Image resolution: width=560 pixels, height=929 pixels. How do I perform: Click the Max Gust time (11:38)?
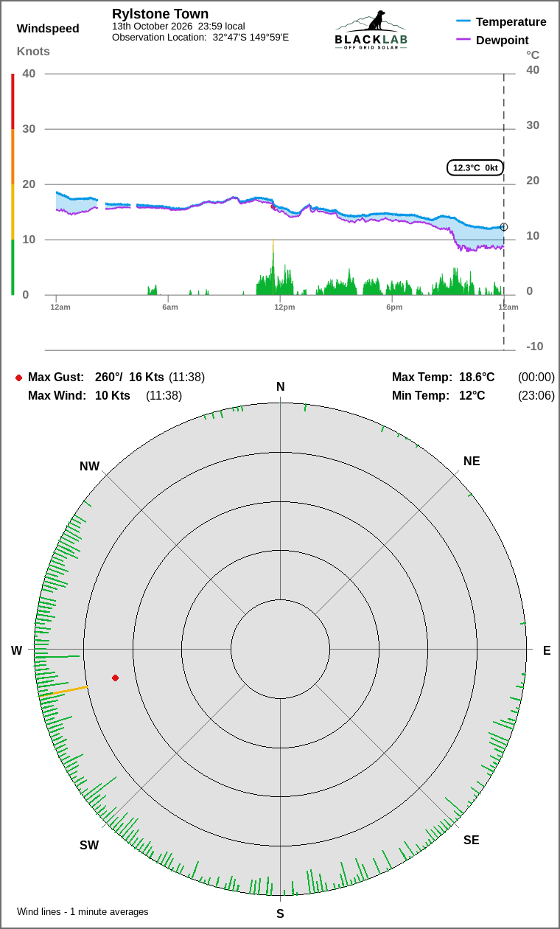point(187,377)
